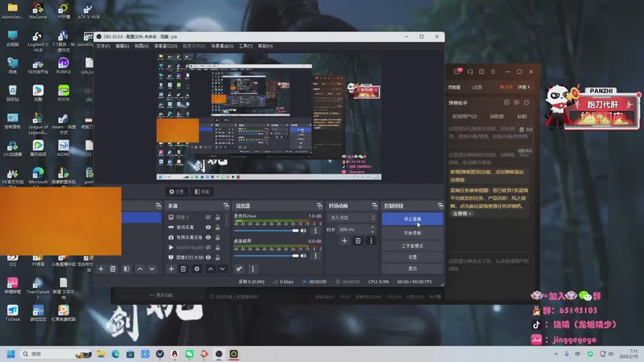
Task: Open the 停靠窗口(D) menu in OBS
Action: point(166,46)
